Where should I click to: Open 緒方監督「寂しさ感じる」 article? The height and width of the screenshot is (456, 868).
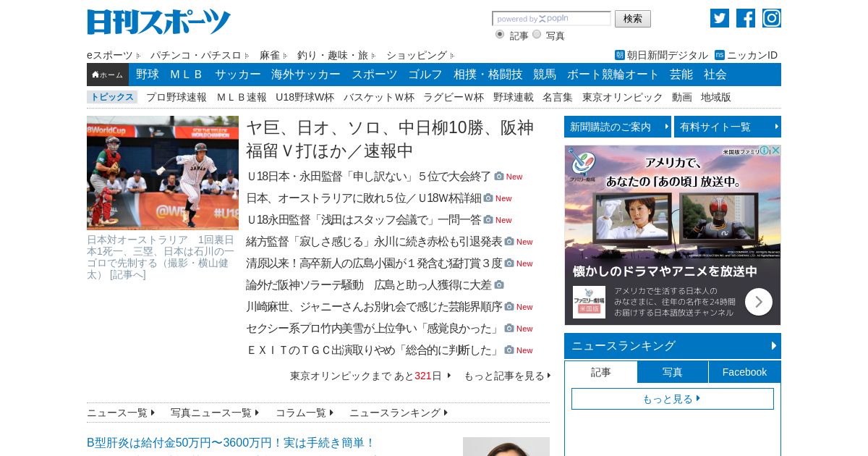(374, 241)
